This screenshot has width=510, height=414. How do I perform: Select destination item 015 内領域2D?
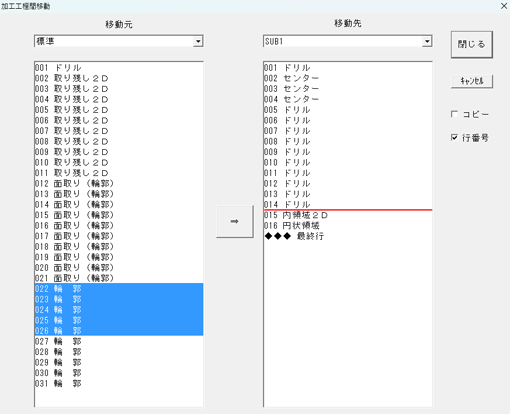(348, 215)
